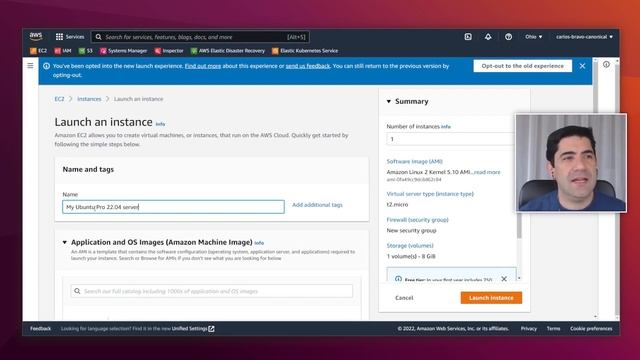Click the Privacy footer link
640x360 pixels.
pyautogui.click(x=529, y=329)
